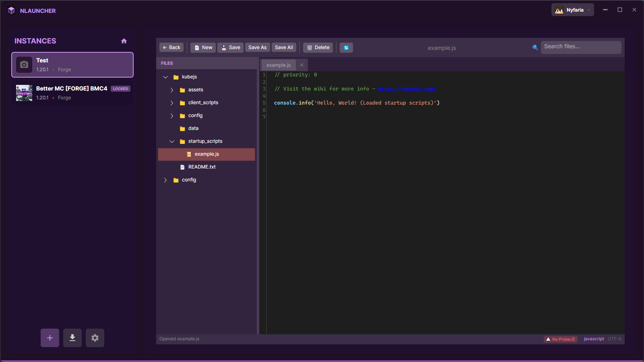Click the blue refresh icon next to Delete
Screen dimensions: 644x362
pos(346,47)
